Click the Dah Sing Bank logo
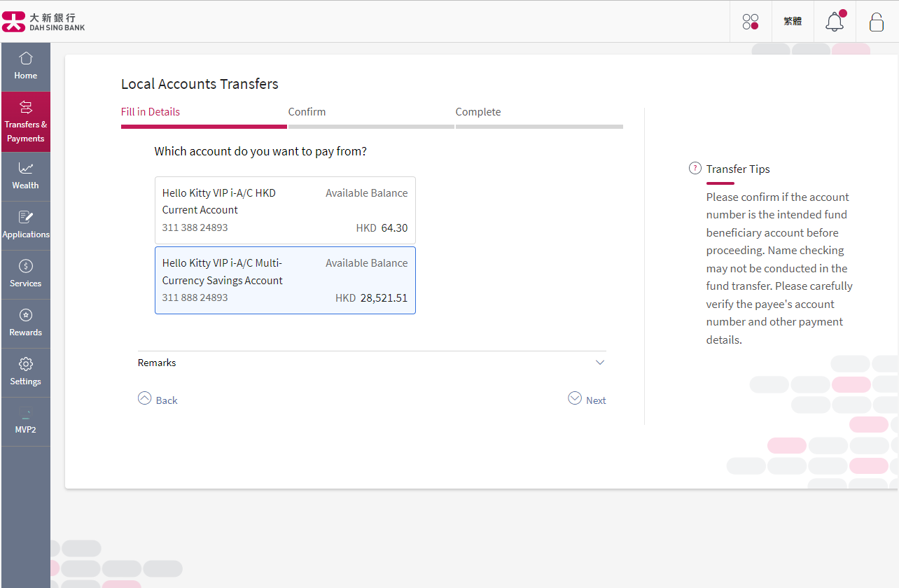The image size is (899, 588). (x=43, y=22)
